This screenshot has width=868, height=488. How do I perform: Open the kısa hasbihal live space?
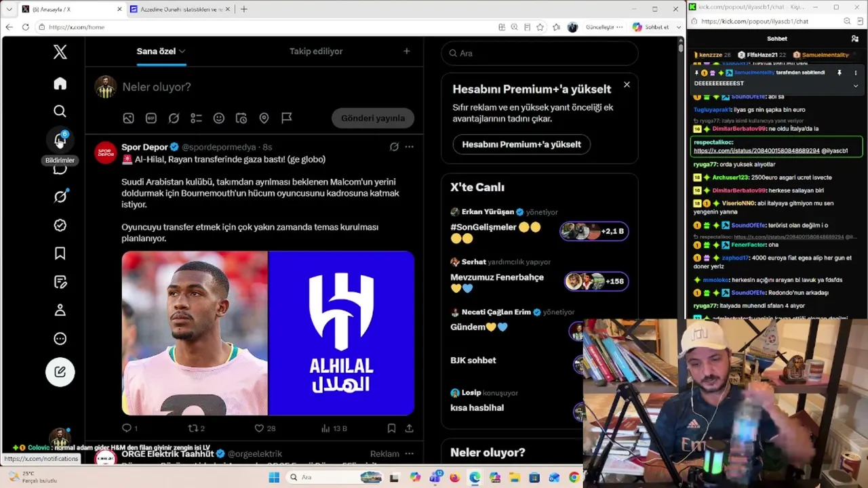tap(477, 408)
